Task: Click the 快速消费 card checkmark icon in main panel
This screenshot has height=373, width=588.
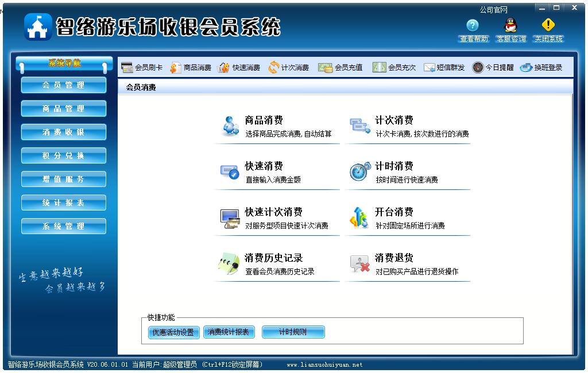Action: [x=230, y=172]
